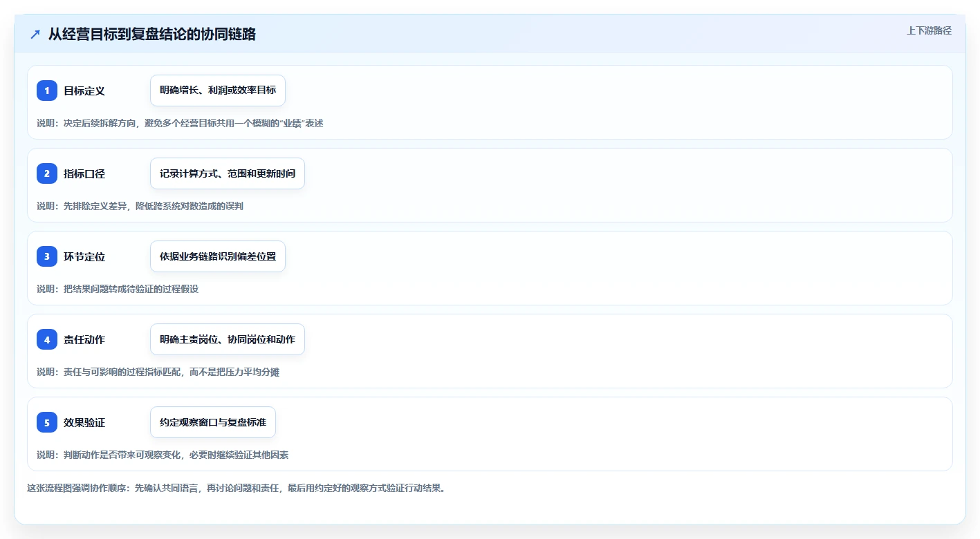Select the 记录计算方式、范围和更新时间 chip
This screenshot has width=980, height=539.
(x=228, y=173)
